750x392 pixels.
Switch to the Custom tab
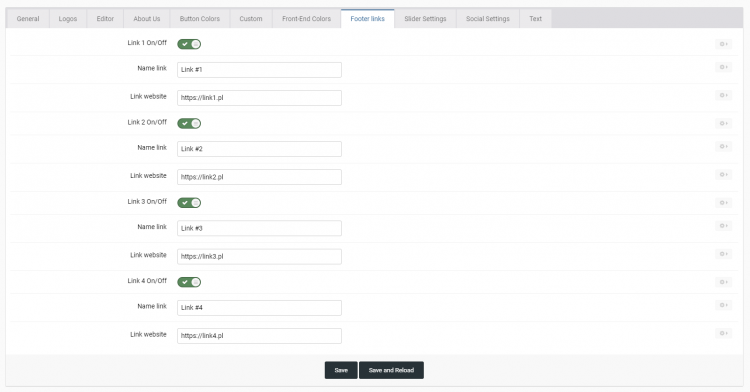click(251, 19)
